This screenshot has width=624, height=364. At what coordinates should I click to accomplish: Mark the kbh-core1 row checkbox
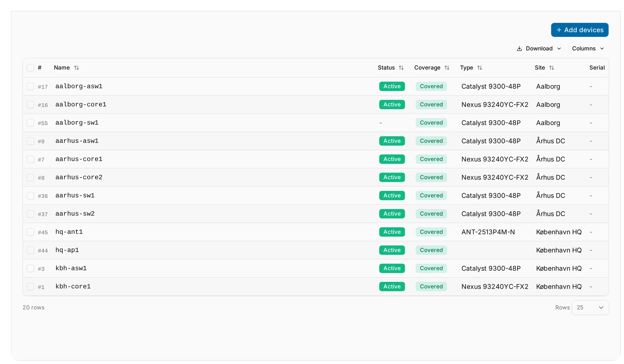[x=30, y=286]
